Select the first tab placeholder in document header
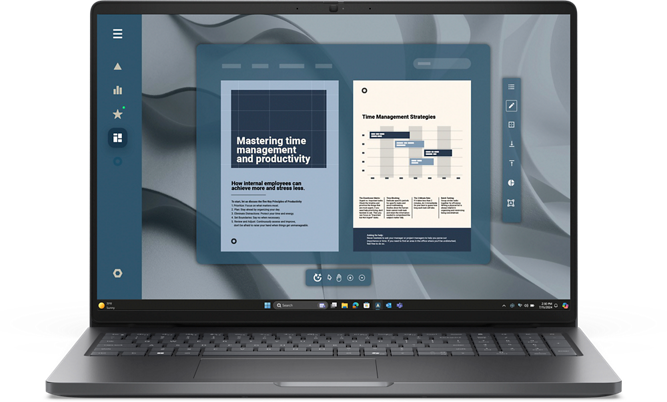Image resolution: width=667 pixels, height=402 pixels. (233, 64)
